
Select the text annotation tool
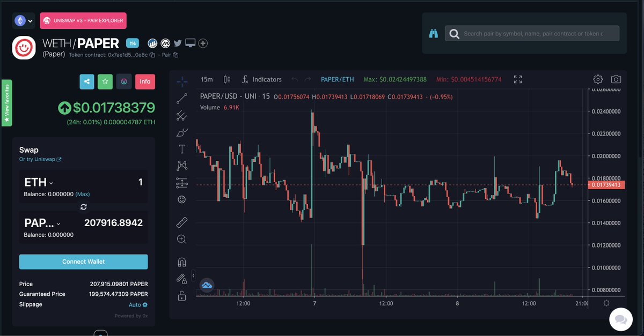[182, 149]
